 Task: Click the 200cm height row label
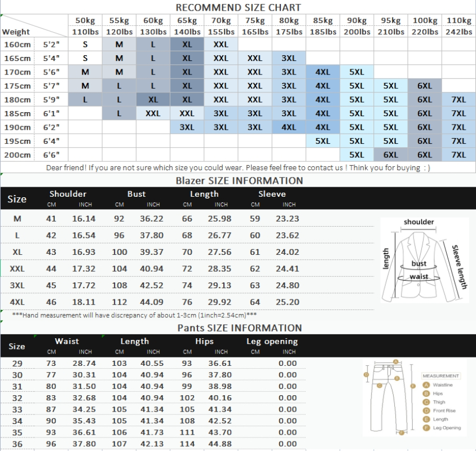pos(17,155)
